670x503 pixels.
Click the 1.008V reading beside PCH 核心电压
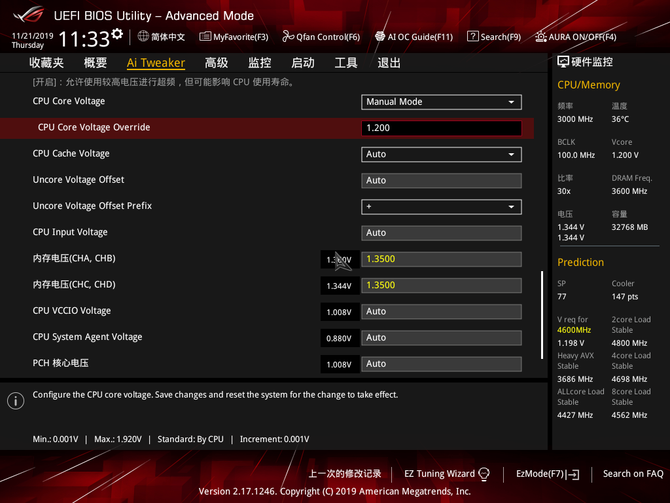339,365
